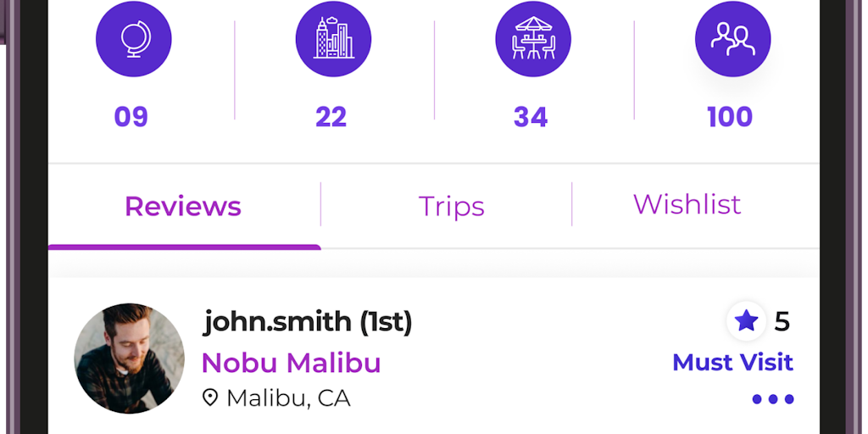Screen dimensions: 868x434
Task: Click the globe countries icon
Action: click(134, 39)
